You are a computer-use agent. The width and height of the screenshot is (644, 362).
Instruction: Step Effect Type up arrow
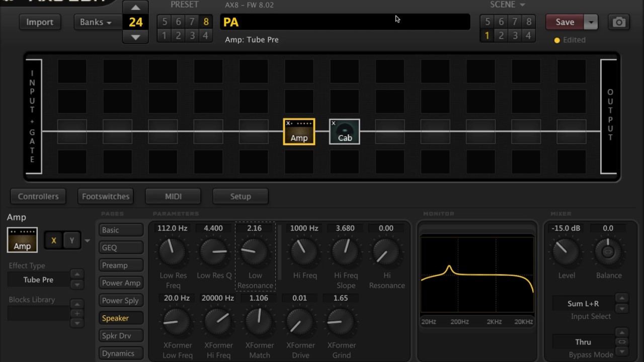pos(77,274)
